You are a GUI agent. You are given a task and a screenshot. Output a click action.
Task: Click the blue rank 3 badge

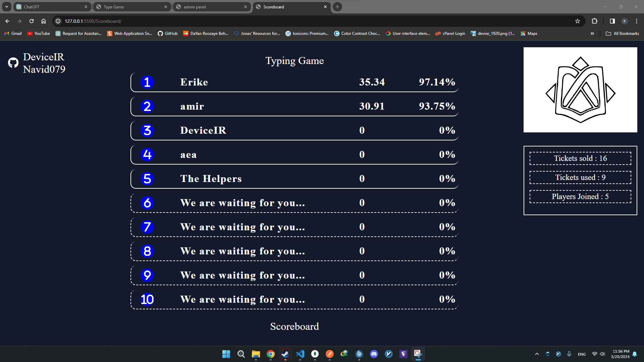(x=147, y=130)
